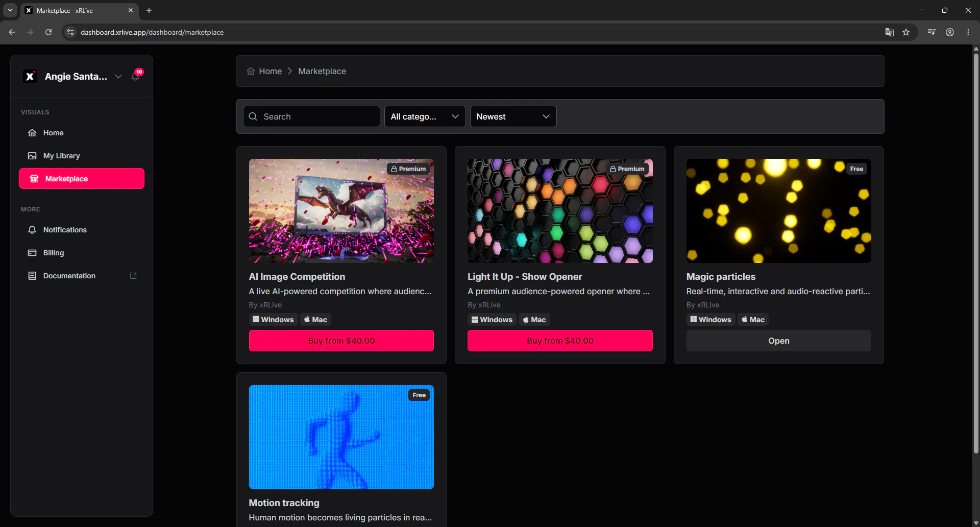This screenshot has height=527, width=980.
Task: Open the tab search dropdown arrow
Action: click(10, 10)
